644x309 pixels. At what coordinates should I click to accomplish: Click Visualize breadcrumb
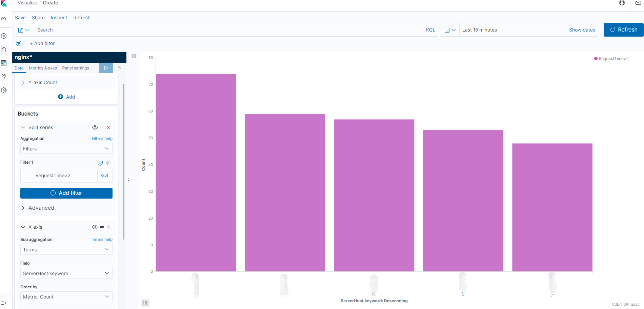(x=27, y=3)
